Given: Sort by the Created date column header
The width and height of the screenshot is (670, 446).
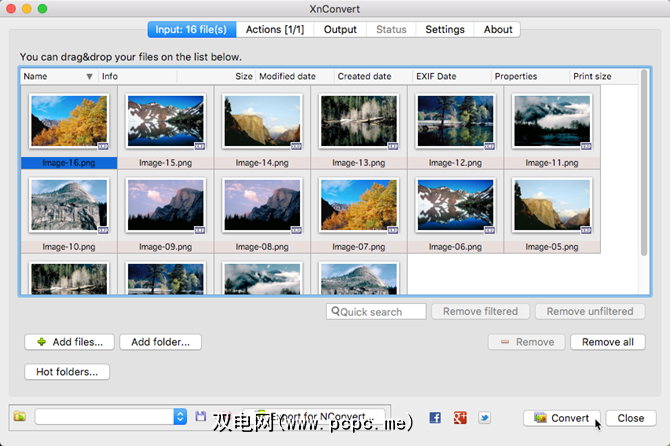Looking at the screenshot, I should [x=373, y=76].
